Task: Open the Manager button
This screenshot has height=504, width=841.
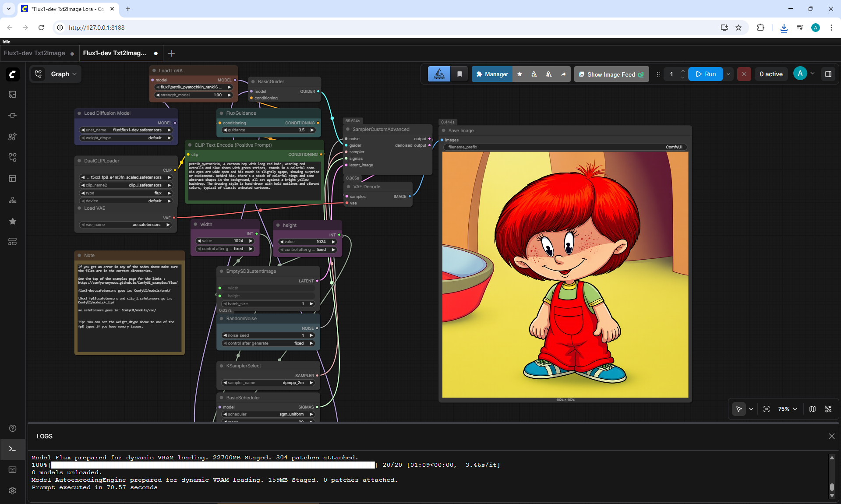Action: tap(492, 74)
